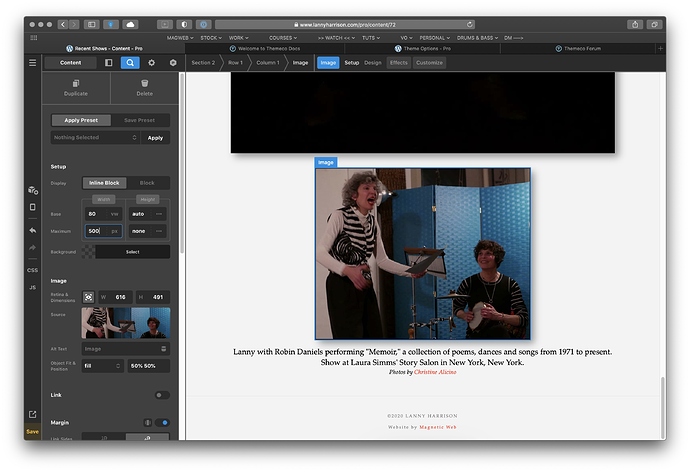Open the favorites grid icon
690x472 pixels.
[x=33, y=38]
